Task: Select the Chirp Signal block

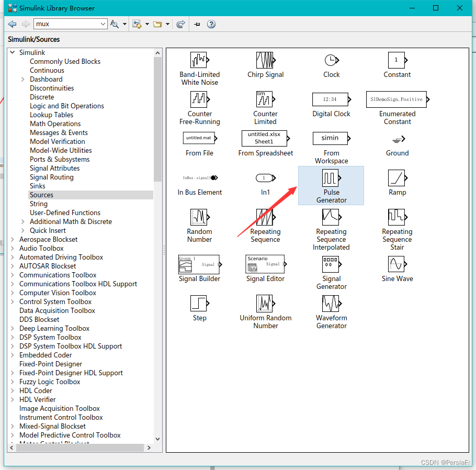Action: click(265, 65)
